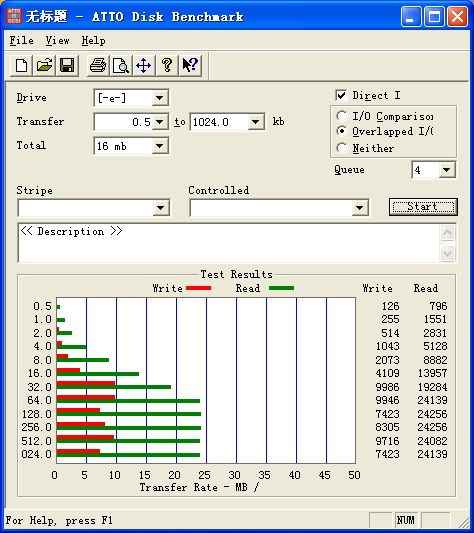474x533 pixels.
Task: Maximize the ATTO Disk Benchmark window
Action: point(434,16)
